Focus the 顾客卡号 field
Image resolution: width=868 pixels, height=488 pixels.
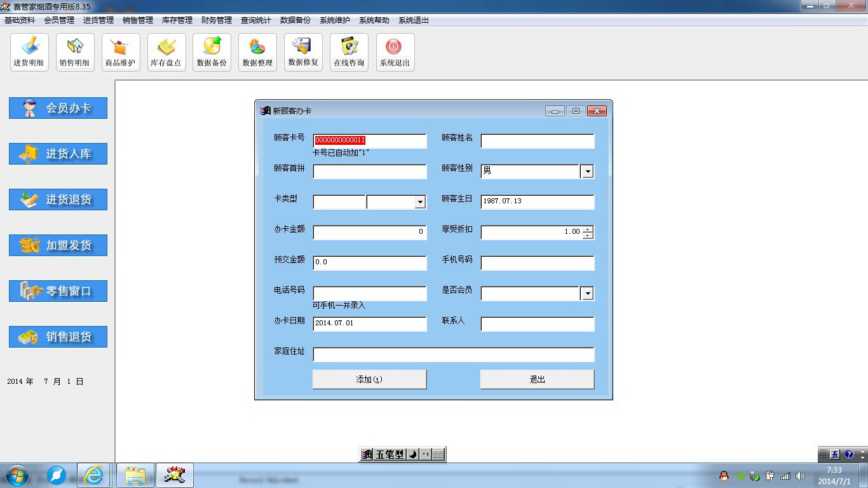[x=370, y=141]
